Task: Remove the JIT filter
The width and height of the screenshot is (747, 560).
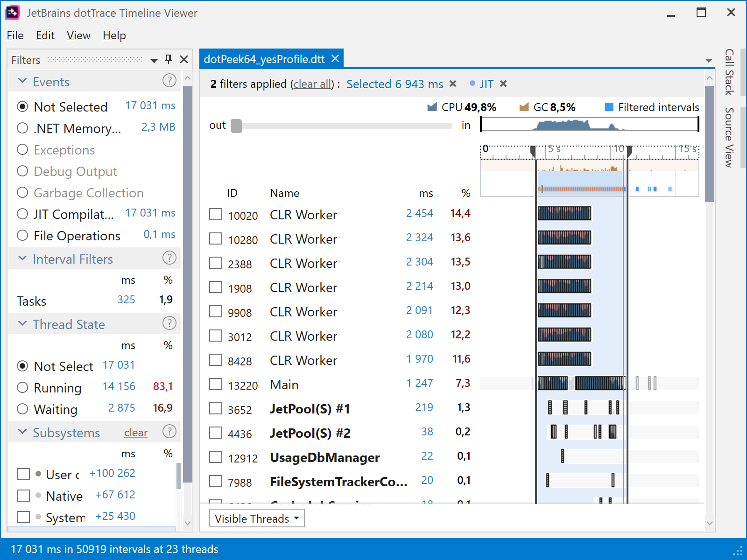Action: [x=503, y=84]
